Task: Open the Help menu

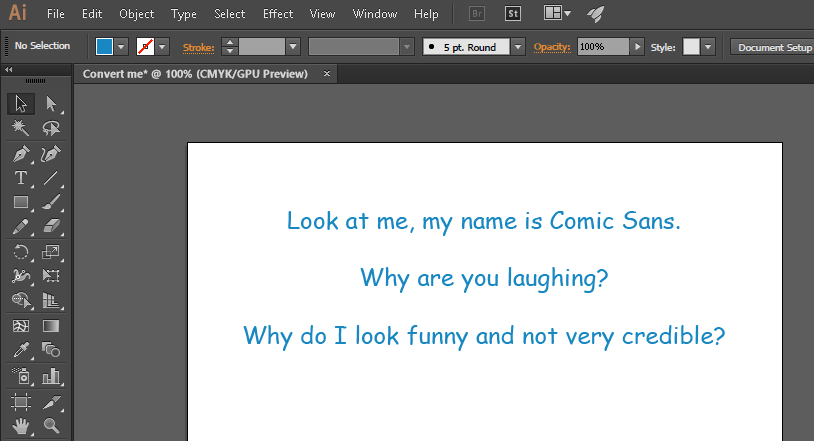Action: click(426, 14)
